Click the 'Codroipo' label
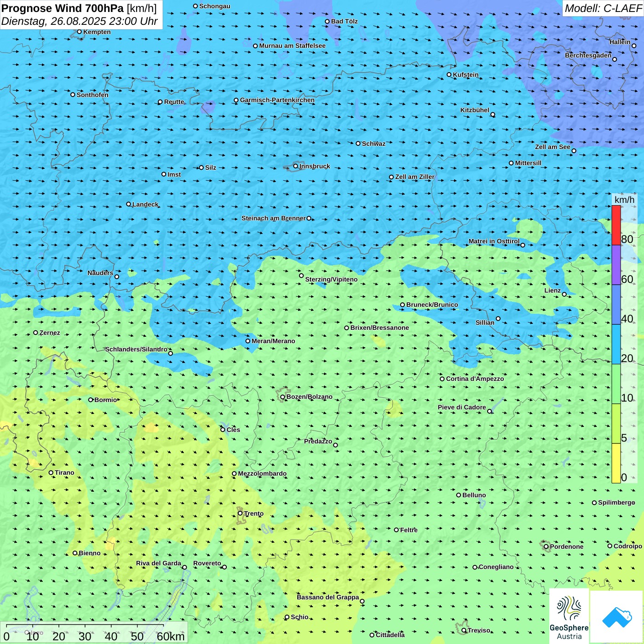This screenshot has height=644, width=644. (x=628, y=546)
